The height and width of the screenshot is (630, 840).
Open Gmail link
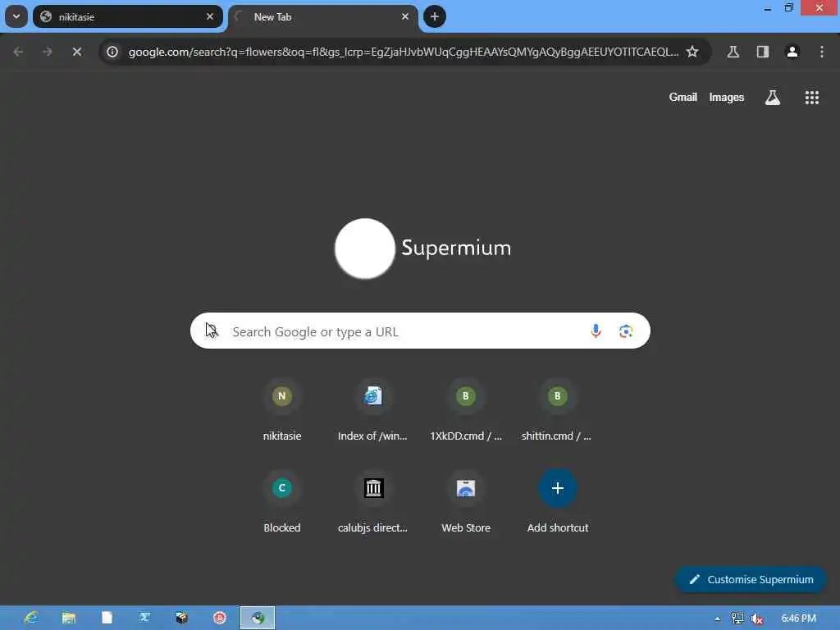682,97
